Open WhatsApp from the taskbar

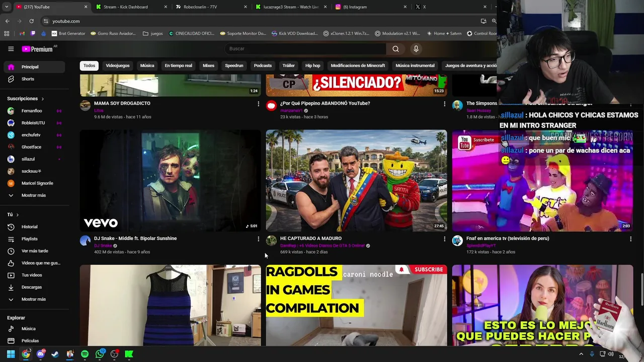click(100, 354)
